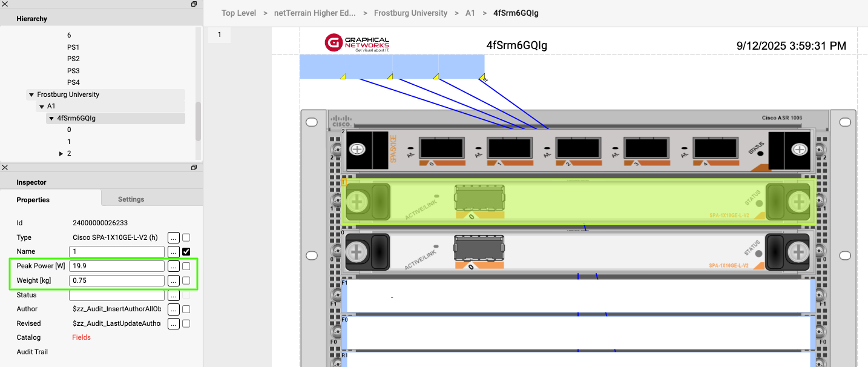The height and width of the screenshot is (367, 868).
Task: Close the Hierarchy panel
Action: click(x=5, y=4)
